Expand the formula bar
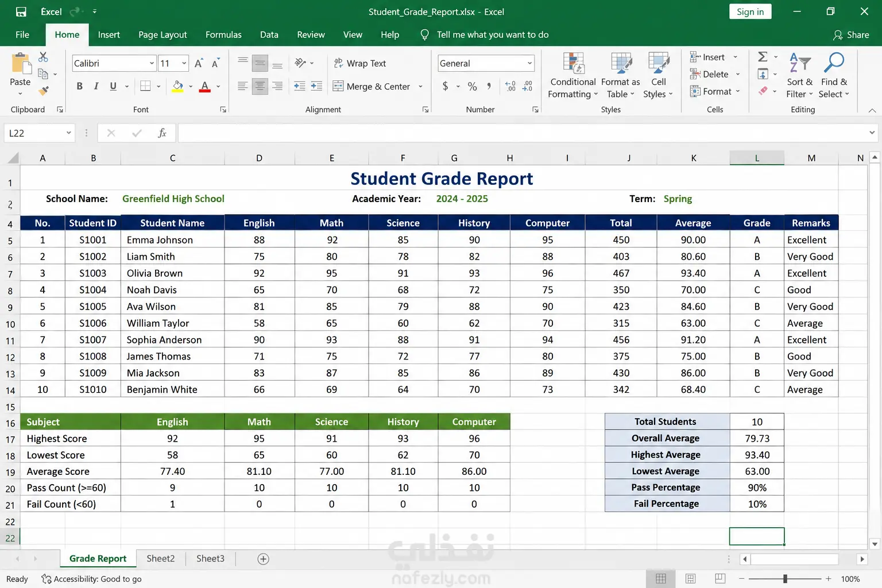The width and height of the screenshot is (882, 588). point(872,133)
